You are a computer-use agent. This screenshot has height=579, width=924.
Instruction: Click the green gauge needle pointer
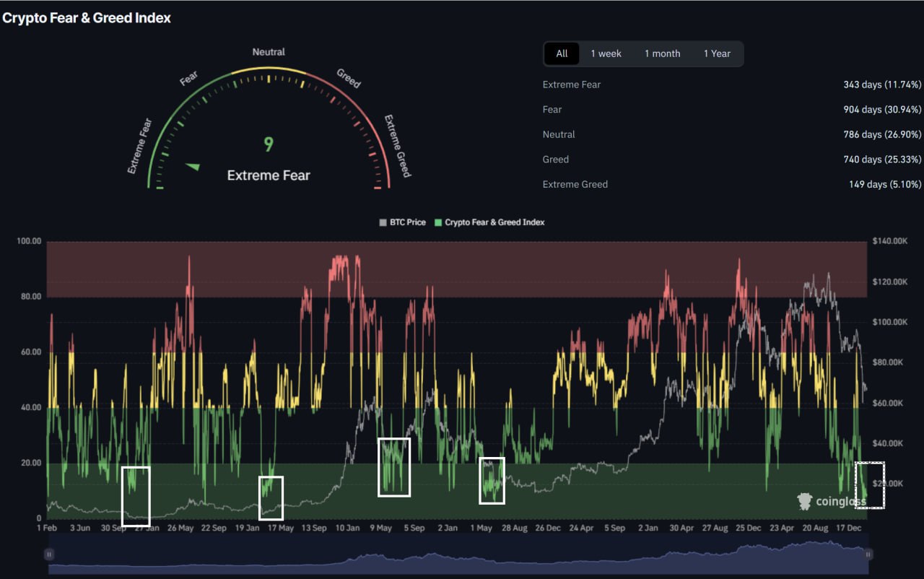tap(192, 167)
